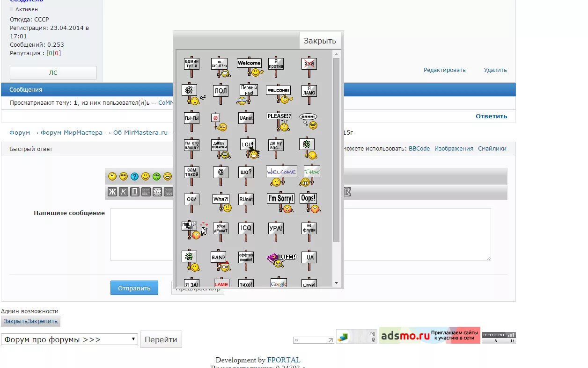This screenshot has width=588, height=368.
Task: Click the smiley panel vertical scrollbar thumb
Action: click(336, 150)
